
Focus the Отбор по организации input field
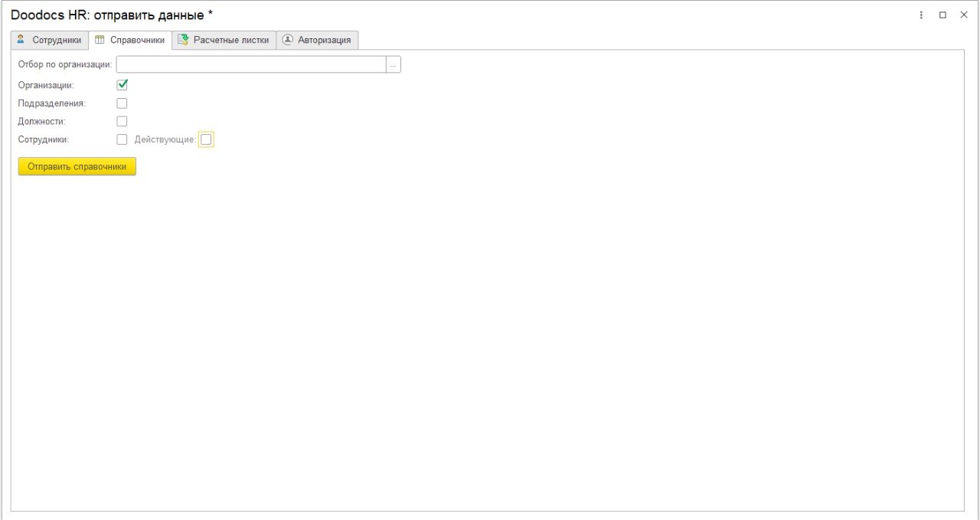251,64
